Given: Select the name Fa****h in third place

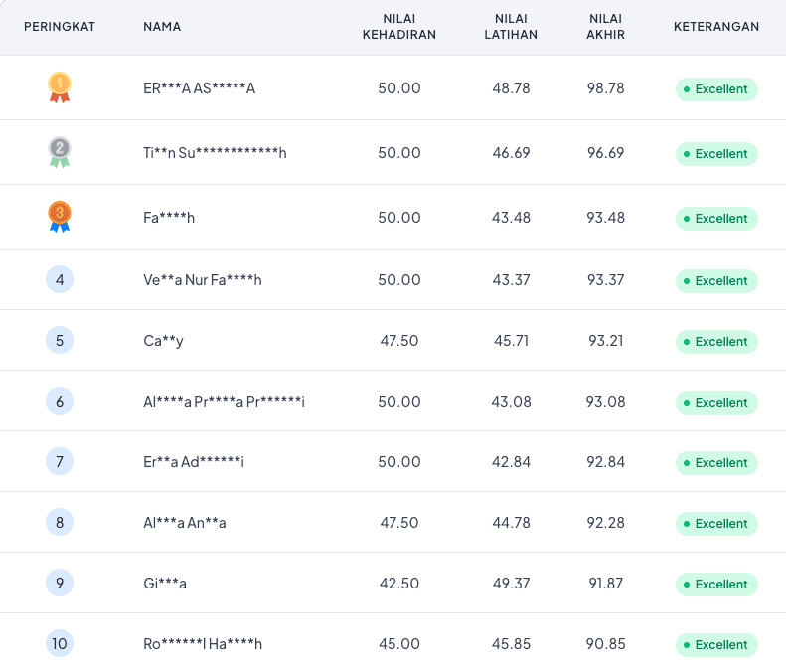Looking at the screenshot, I should [169, 217].
